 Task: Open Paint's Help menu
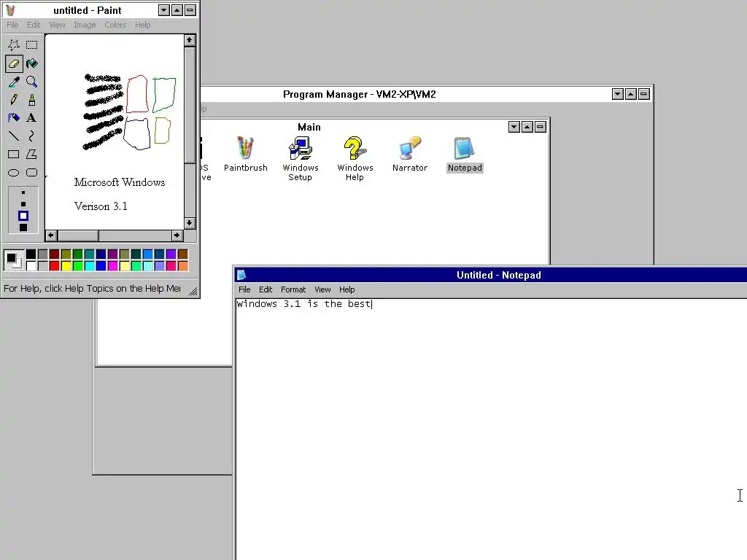(x=142, y=25)
